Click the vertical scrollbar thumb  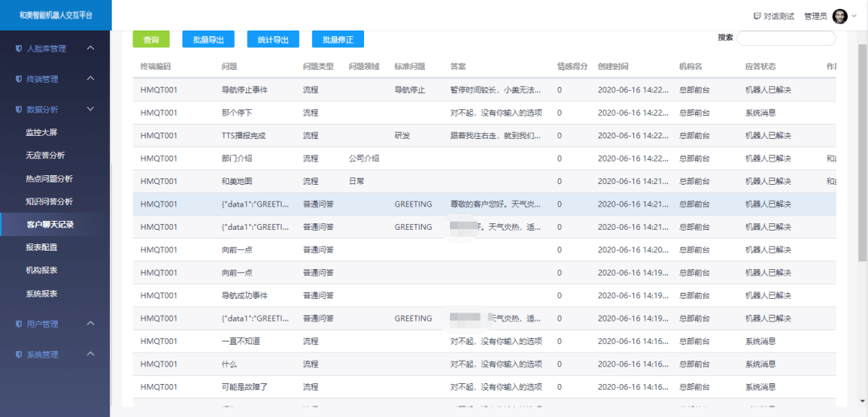(x=862, y=152)
